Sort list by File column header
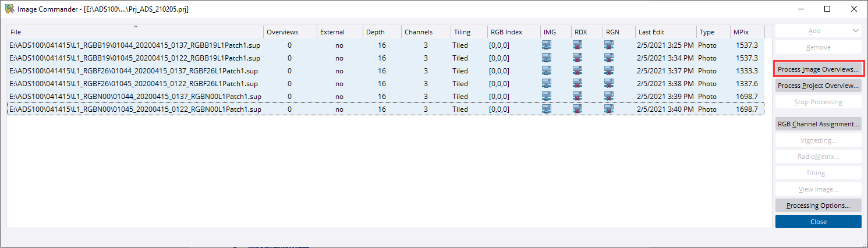Viewport: 868px width, 248px height. 134,32
